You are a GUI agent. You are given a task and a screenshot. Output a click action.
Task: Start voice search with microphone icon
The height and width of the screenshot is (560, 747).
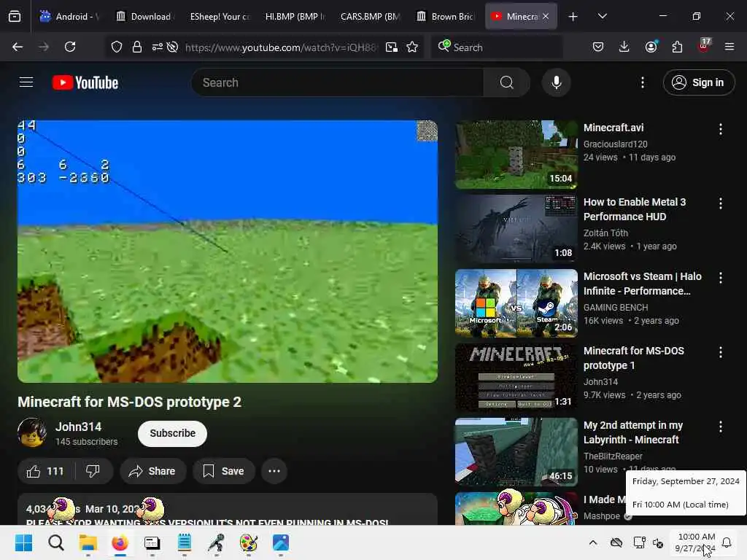pyautogui.click(x=556, y=82)
